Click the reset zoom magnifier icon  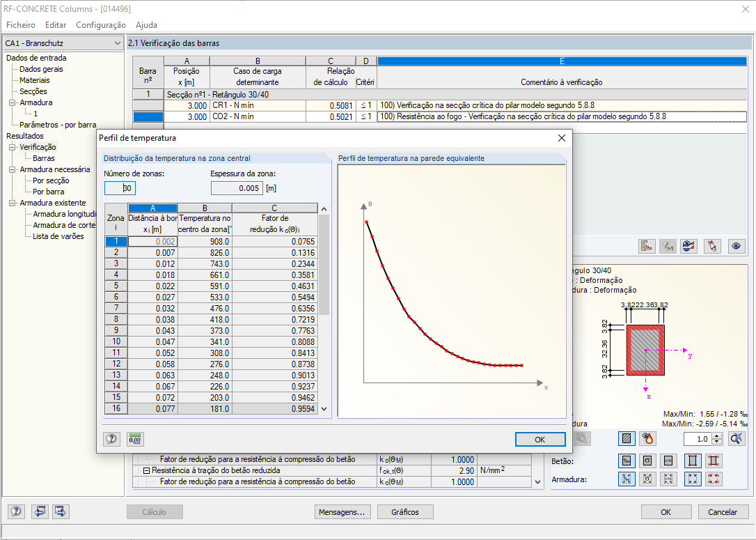click(x=737, y=439)
